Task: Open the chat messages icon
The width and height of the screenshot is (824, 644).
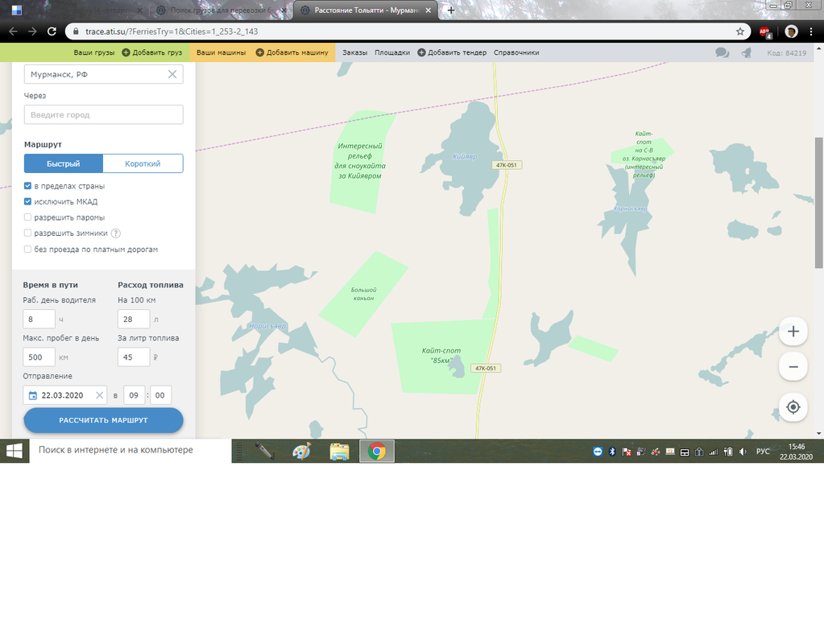Action: (722, 52)
